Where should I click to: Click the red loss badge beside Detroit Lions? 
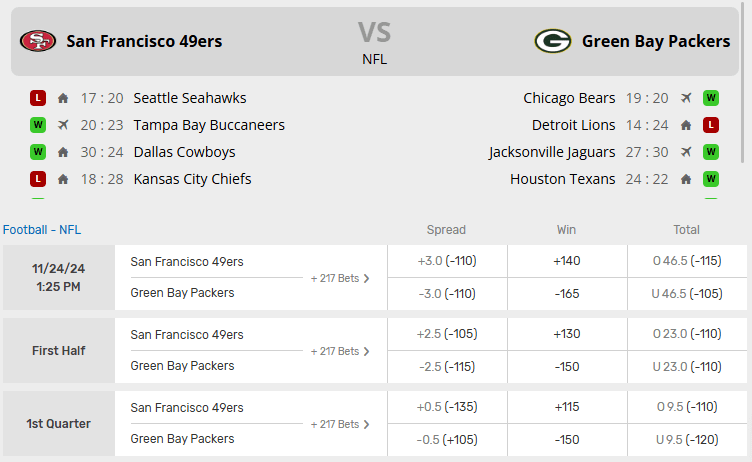click(x=711, y=125)
